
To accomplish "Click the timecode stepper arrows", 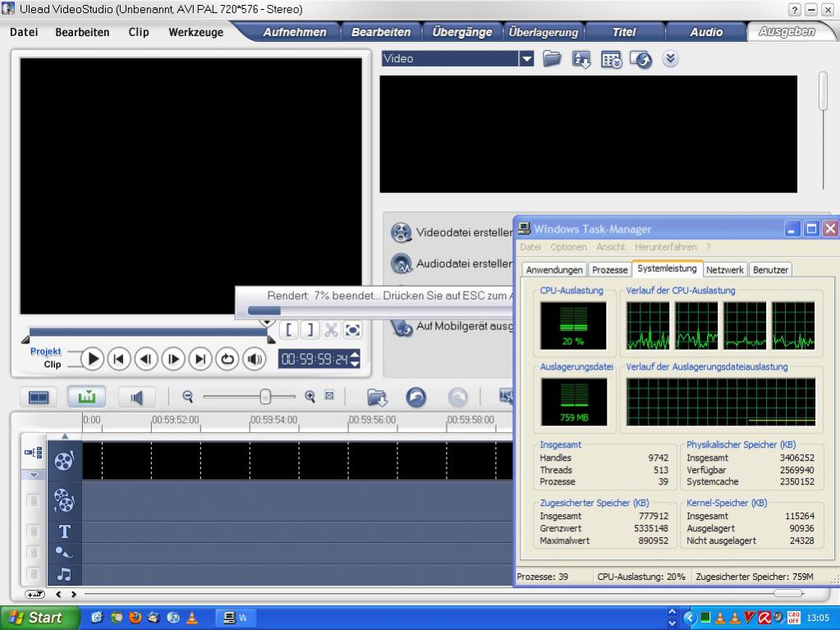I will point(355,358).
